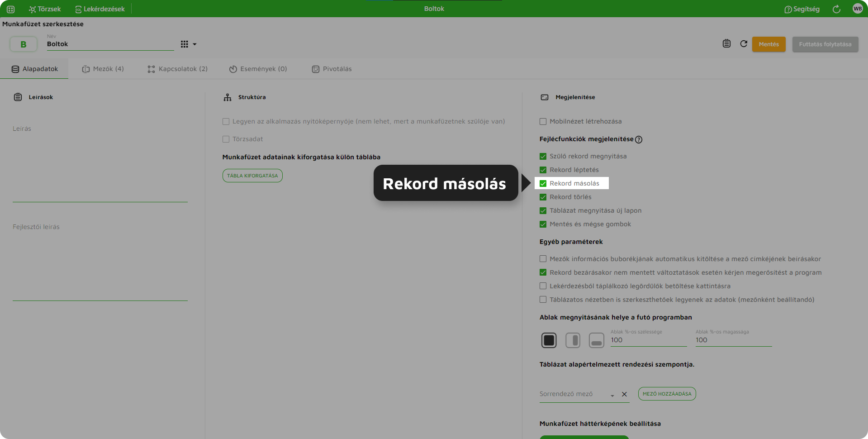Enable Lekérdezésből táplálkozó legördülők betöltése kattintásra
The height and width of the screenshot is (439, 868).
[543, 286]
